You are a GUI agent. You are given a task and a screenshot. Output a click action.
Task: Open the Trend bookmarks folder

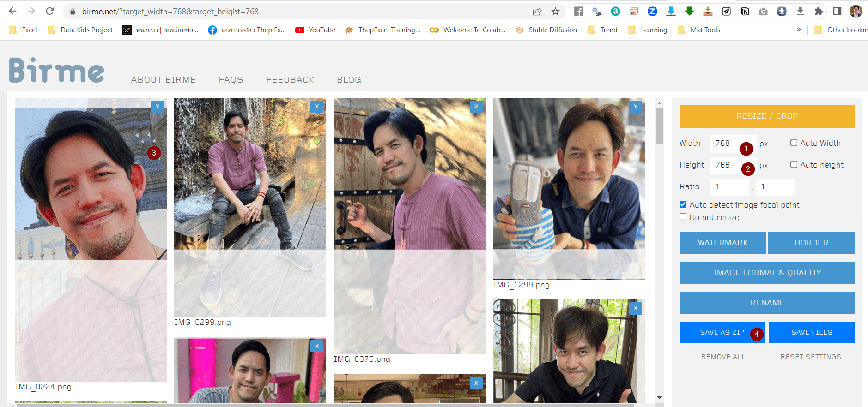602,30
